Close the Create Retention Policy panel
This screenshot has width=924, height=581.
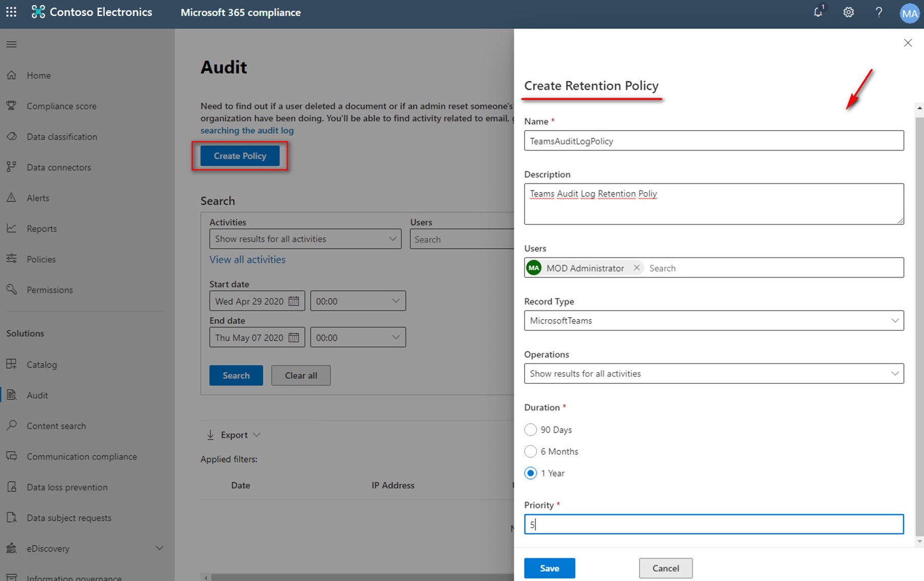tap(908, 43)
